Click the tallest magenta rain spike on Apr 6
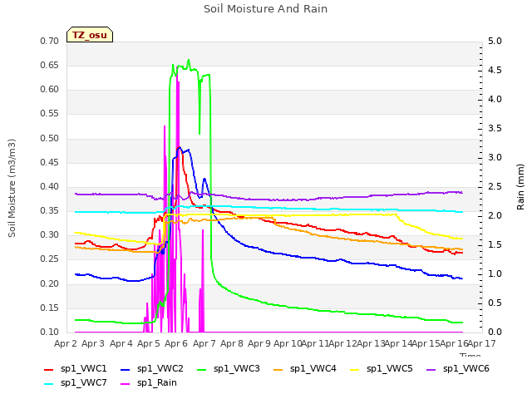Image resolution: width=532 pixels, height=399 pixels. coord(177,73)
